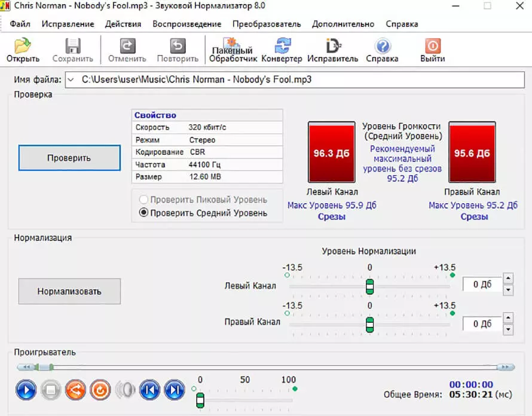Click the 05:30:21 total time value

471,394
